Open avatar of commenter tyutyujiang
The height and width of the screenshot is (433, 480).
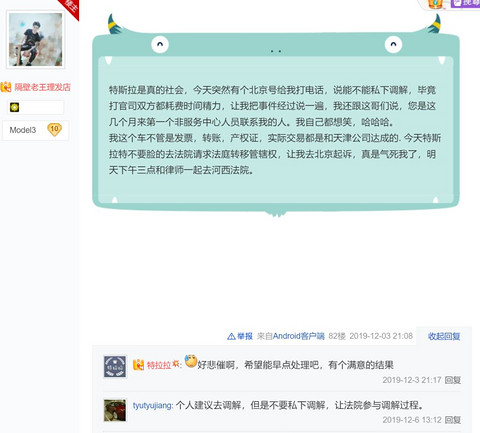pos(115,410)
